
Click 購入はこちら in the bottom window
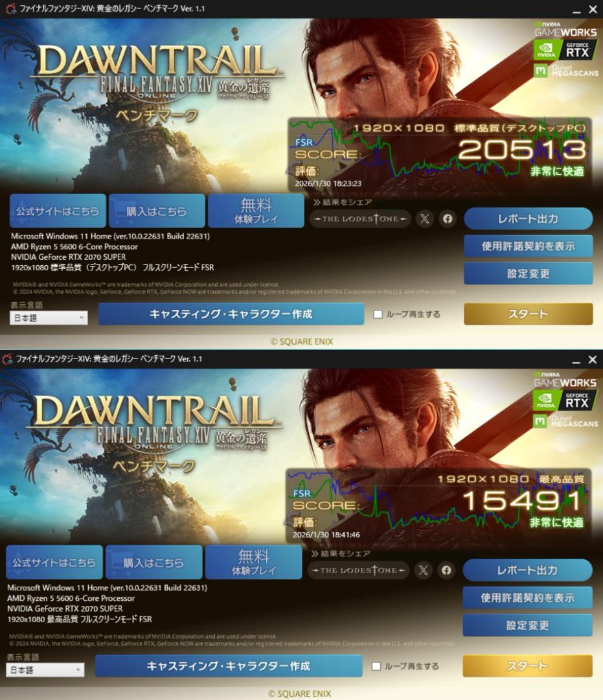154,563
